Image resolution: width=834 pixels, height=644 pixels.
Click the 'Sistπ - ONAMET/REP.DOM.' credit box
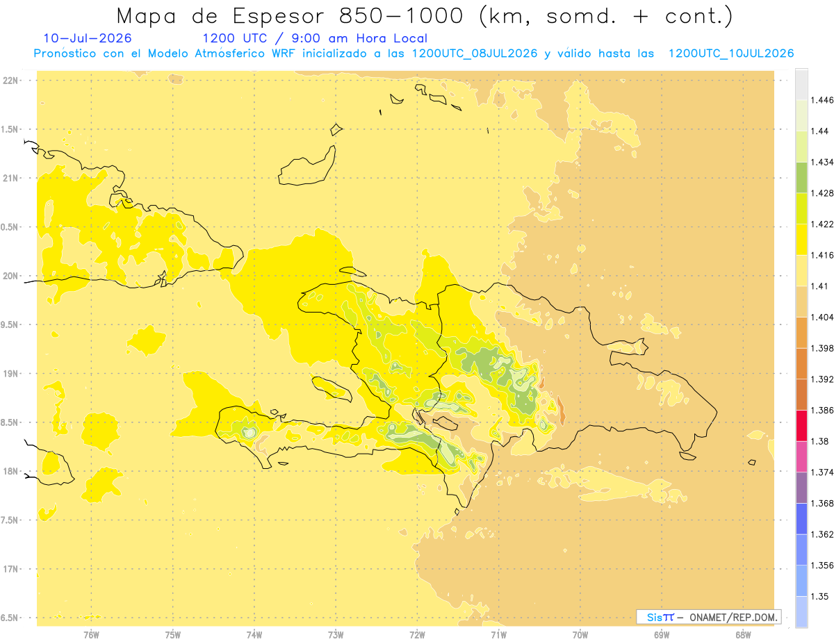coord(708,617)
